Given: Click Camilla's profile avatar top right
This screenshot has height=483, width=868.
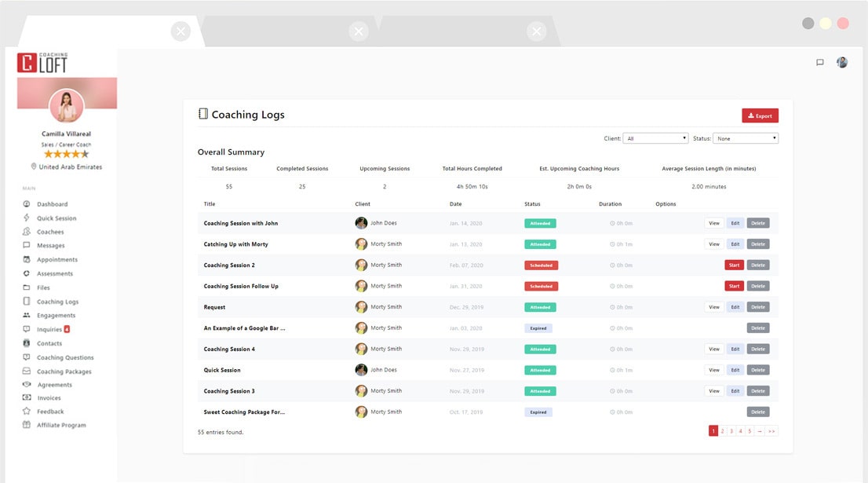Looking at the screenshot, I should click(x=842, y=62).
